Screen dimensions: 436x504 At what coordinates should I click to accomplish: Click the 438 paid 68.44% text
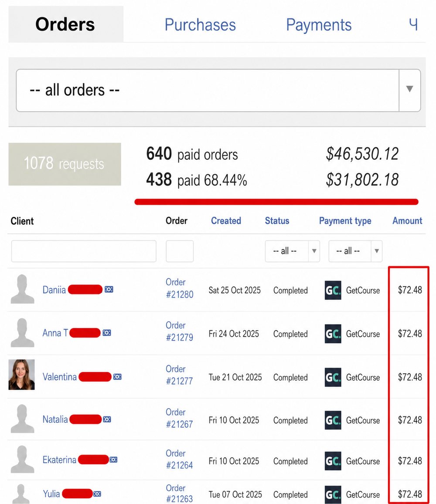pos(197,179)
